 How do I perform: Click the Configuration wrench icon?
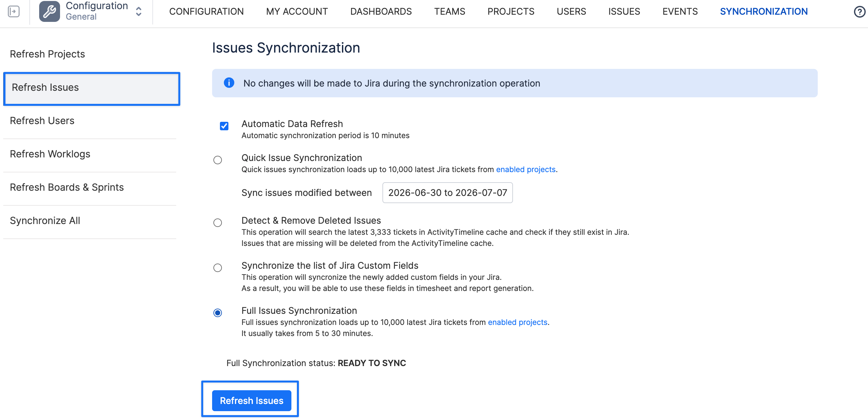tap(50, 11)
